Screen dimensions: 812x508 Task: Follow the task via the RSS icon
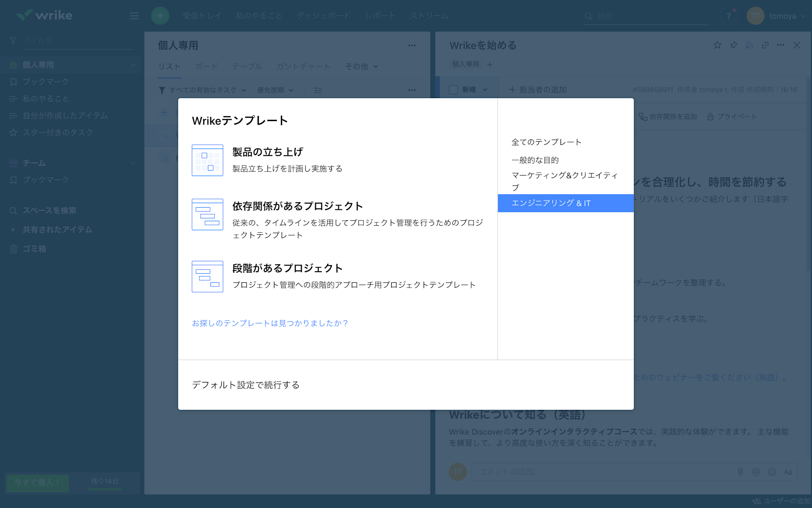[749, 45]
